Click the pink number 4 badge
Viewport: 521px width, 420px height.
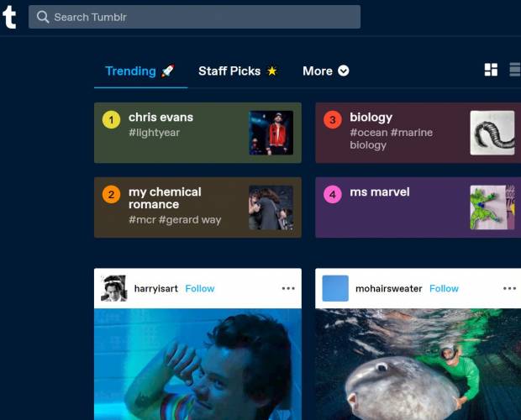pos(333,194)
